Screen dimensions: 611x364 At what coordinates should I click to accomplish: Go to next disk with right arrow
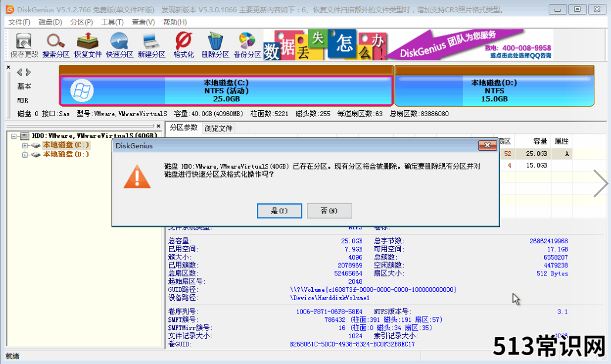[x=28, y=72]
